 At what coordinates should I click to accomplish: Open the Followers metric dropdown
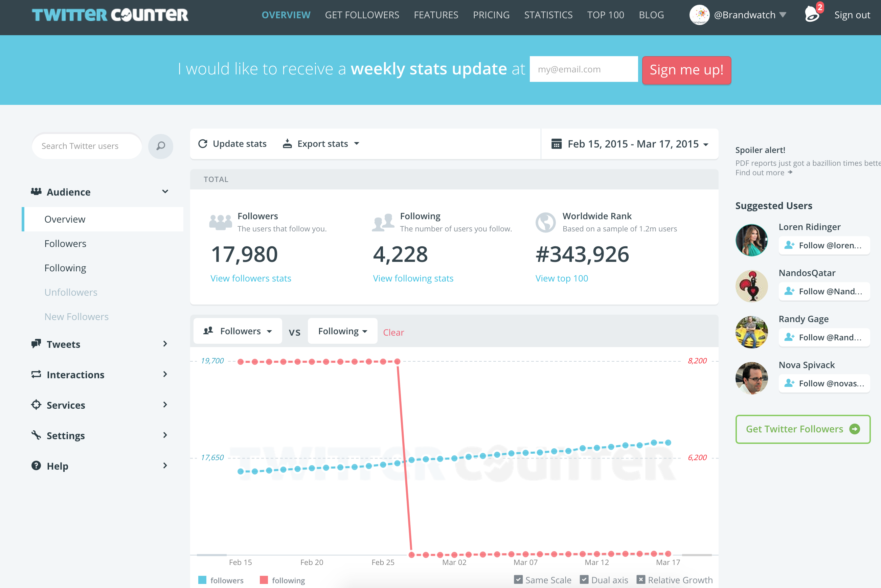click(x=238, y=331)
